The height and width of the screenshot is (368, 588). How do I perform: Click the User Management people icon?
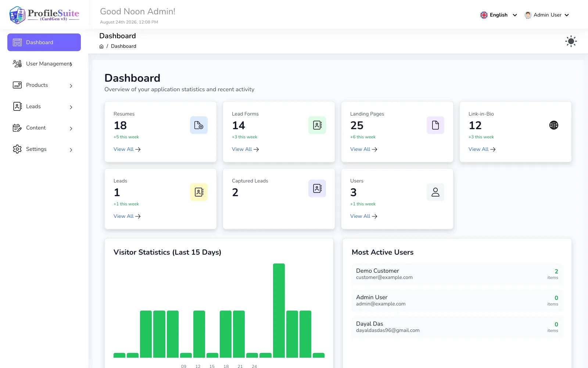17,64
